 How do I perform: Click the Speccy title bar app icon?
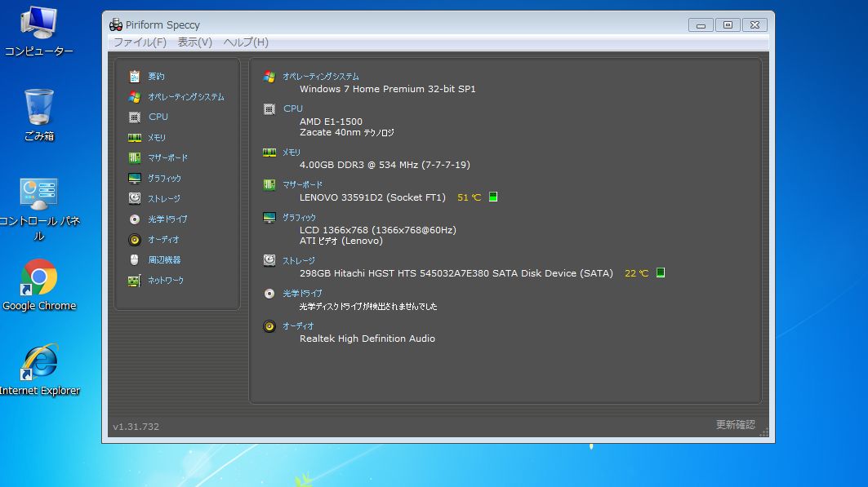(x=116, y=24)
